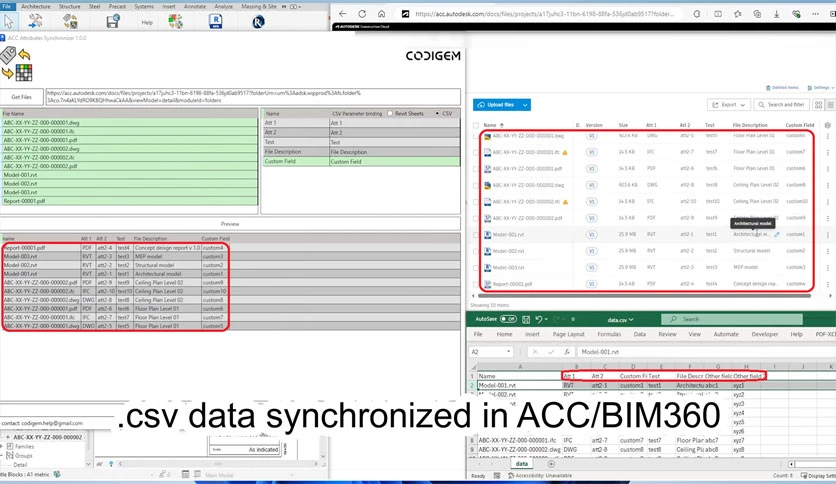The image size is (836, 484).
Task: Select the data sheet tab in Excel
Action: click(521, 464)
